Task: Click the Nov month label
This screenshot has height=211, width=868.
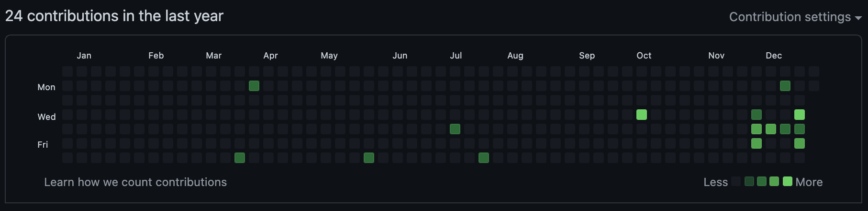Action: (x=716, y=56)
